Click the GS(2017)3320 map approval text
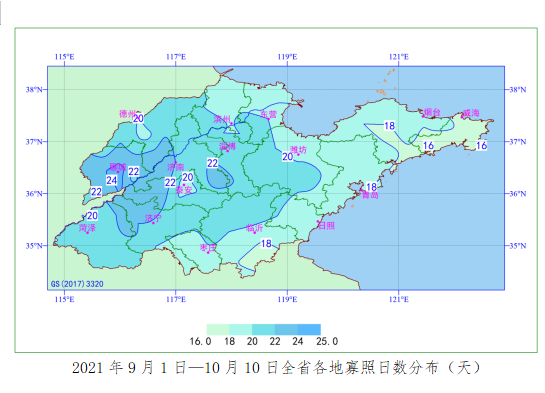545x393 pixels. click(77, 284)
